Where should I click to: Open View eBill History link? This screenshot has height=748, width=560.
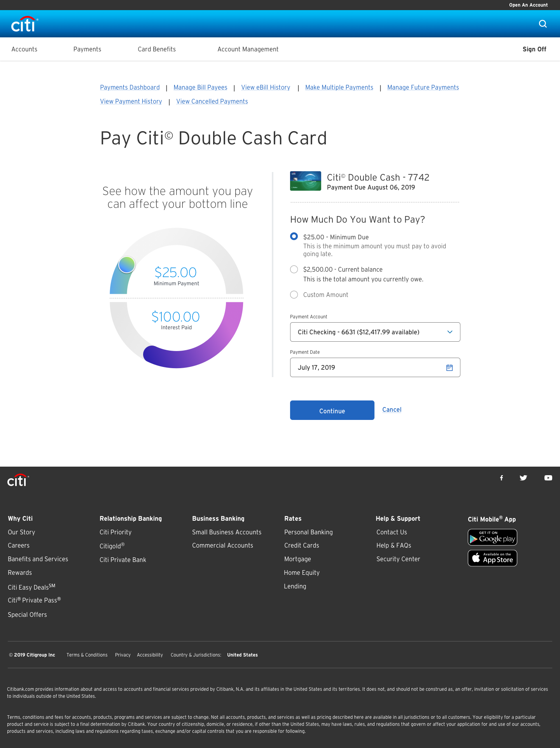click(x=266, y=87)
